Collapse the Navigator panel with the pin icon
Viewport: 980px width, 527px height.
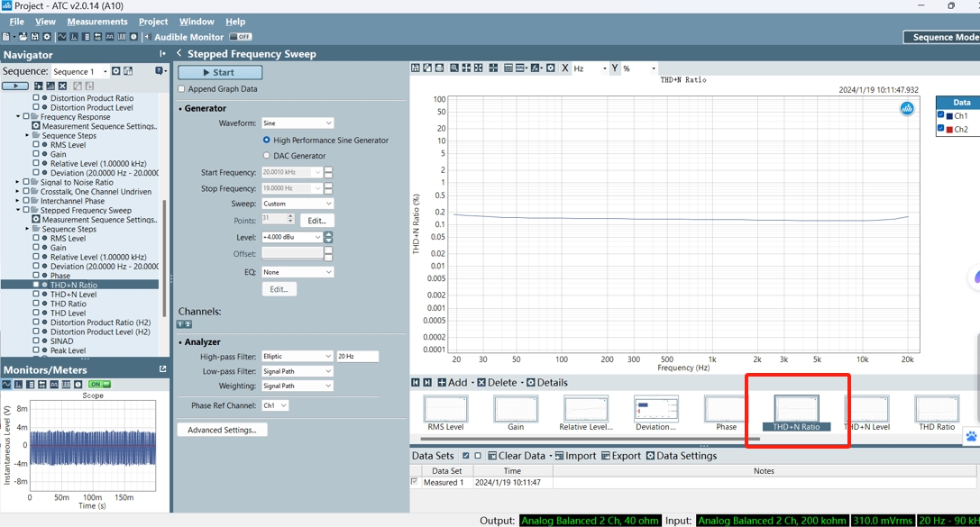pyautogui.click(x=162, y=54)
